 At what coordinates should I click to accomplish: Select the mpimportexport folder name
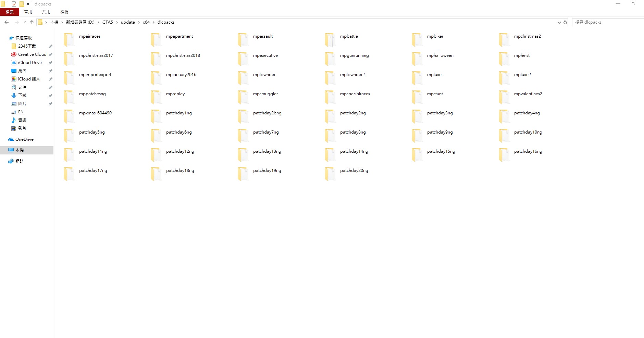click(95, 75)
